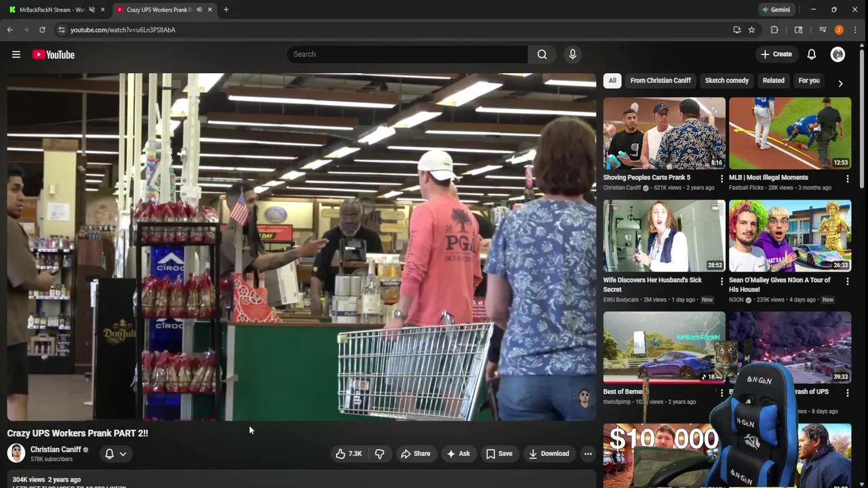Select the For you chip

pos(809,81)
